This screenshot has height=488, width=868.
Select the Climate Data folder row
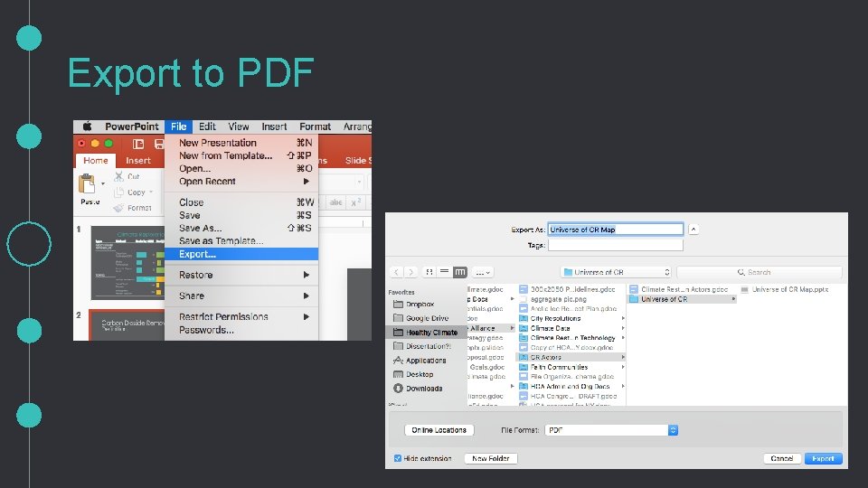[x=571, y=328]
